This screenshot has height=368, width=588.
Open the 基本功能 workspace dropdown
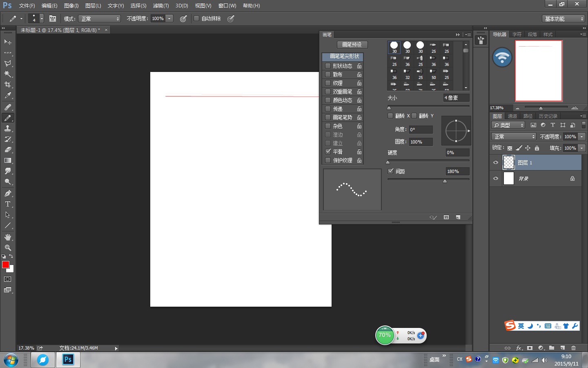click(564, 19)
